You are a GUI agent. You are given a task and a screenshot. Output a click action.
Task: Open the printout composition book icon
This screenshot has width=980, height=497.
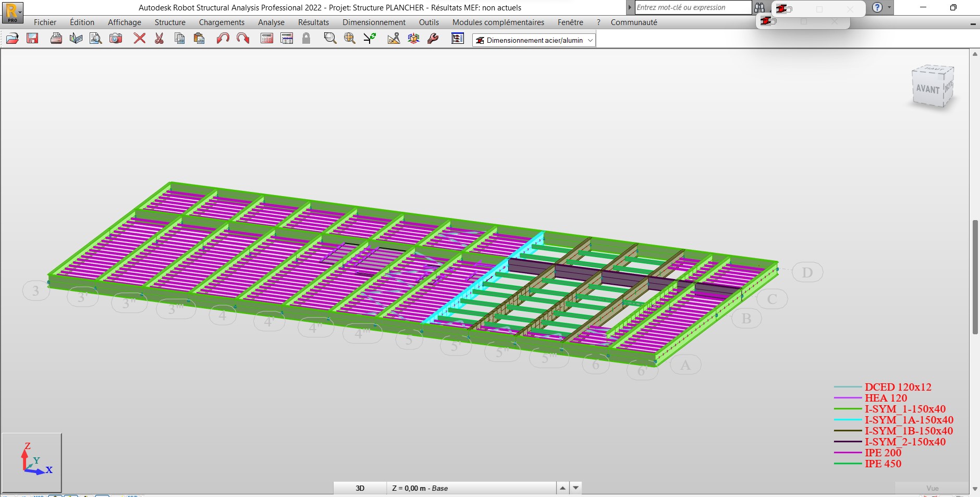[76, 39]
